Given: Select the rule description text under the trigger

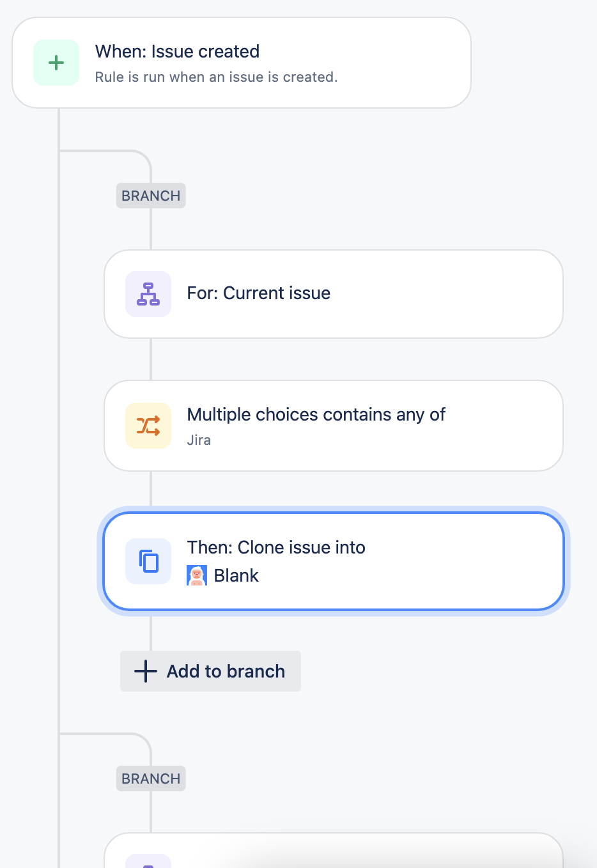Looking at the screenshot, I should pyautogui.click(x=217, y=77).
